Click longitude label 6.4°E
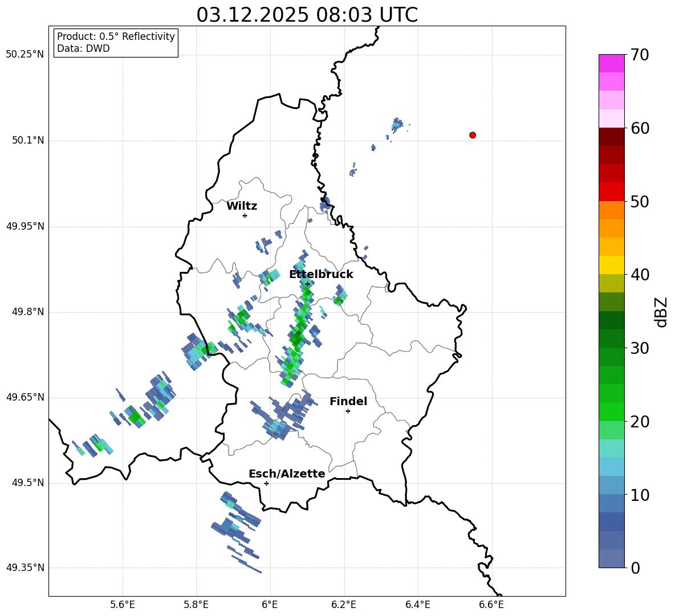This screenshot has height=616, width=675. tap(417, 605)
